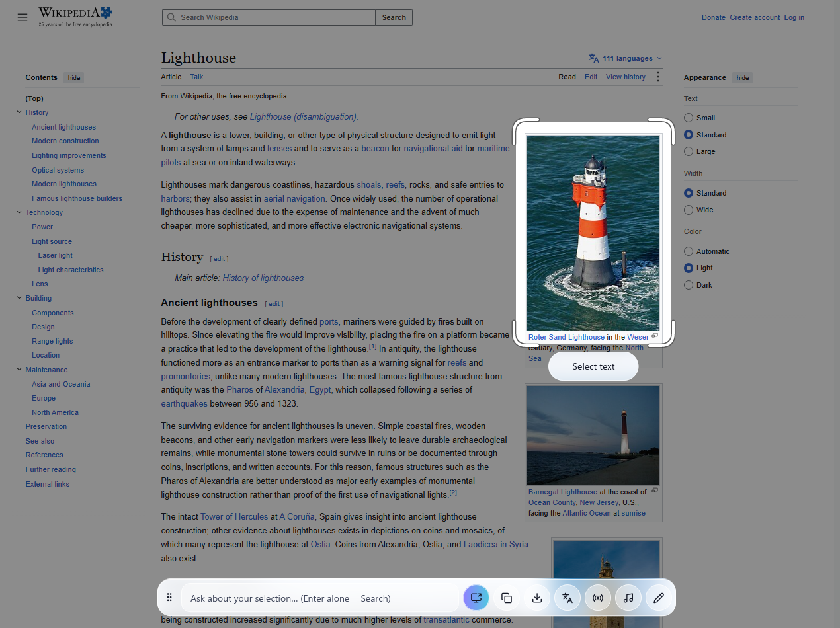The image size is (840, 628).
Task: Switch to the Article tab
Action: [171, 77]
